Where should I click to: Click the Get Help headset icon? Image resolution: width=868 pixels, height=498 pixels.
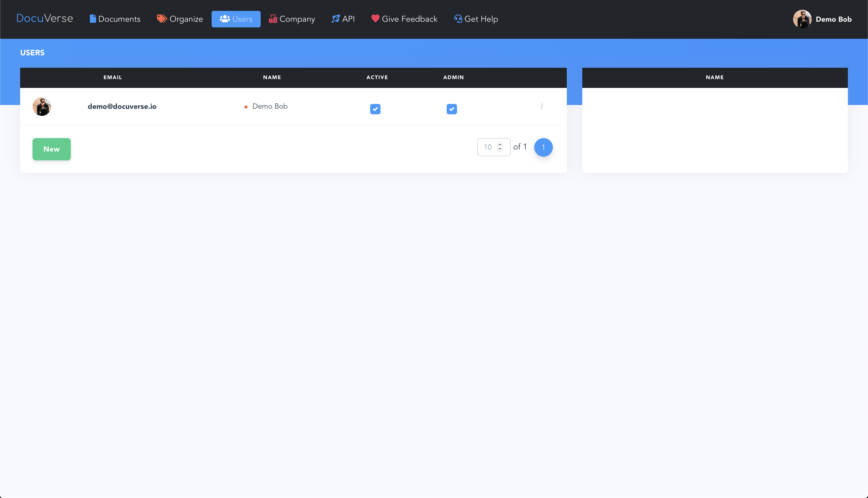click(458, 19)
